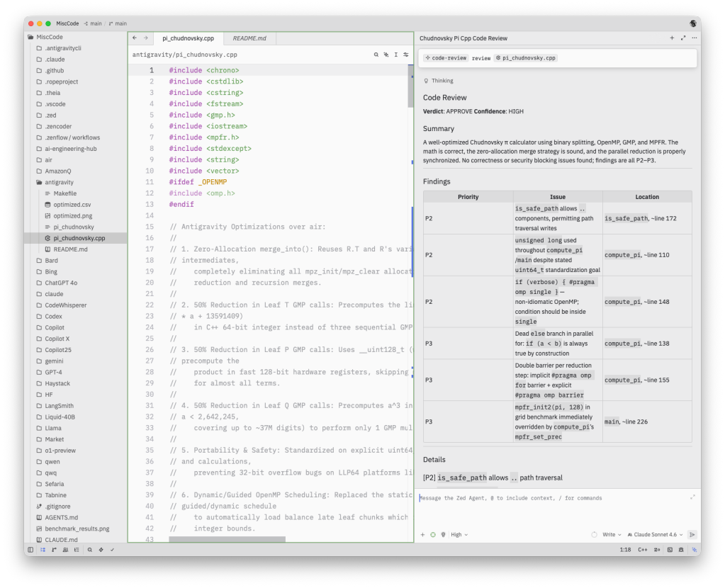
Task: Open README.md under antigravity folder
Action: tap(70, 249)
